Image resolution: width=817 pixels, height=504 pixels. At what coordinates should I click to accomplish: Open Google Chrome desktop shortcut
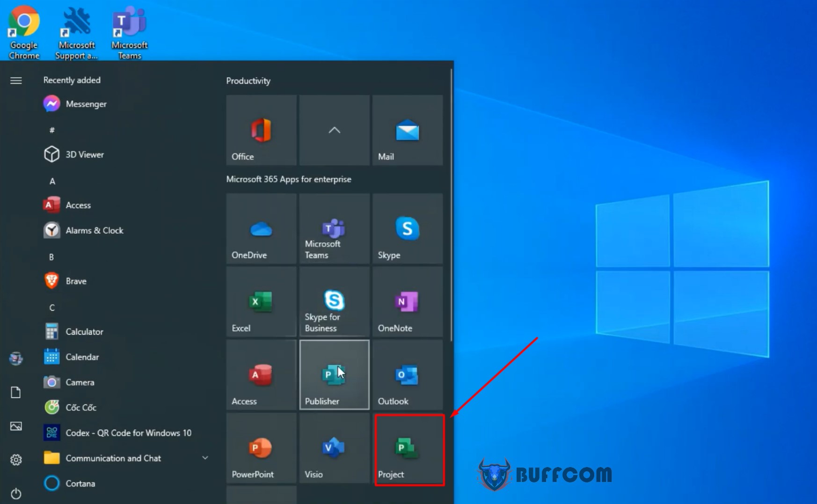click(24, 33)
